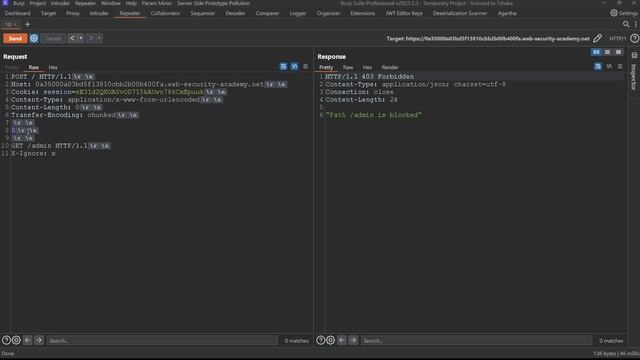This screenshot has width=640, height=360.
Task: Open the Comparer tab
Action: pyautogui.click(x=267, y=13)
